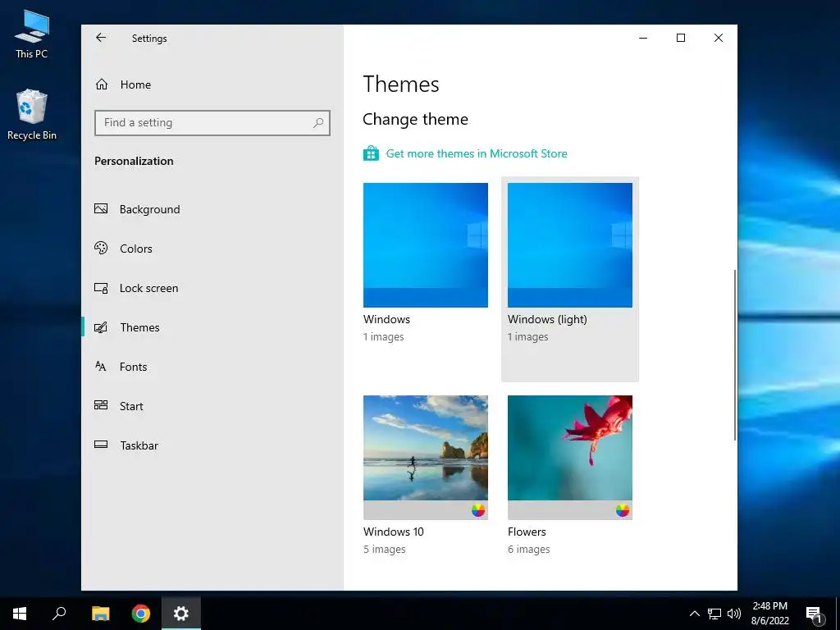The image size is (840, 630).
Task: Click the Themes brush icon
Action: point(101,326)
